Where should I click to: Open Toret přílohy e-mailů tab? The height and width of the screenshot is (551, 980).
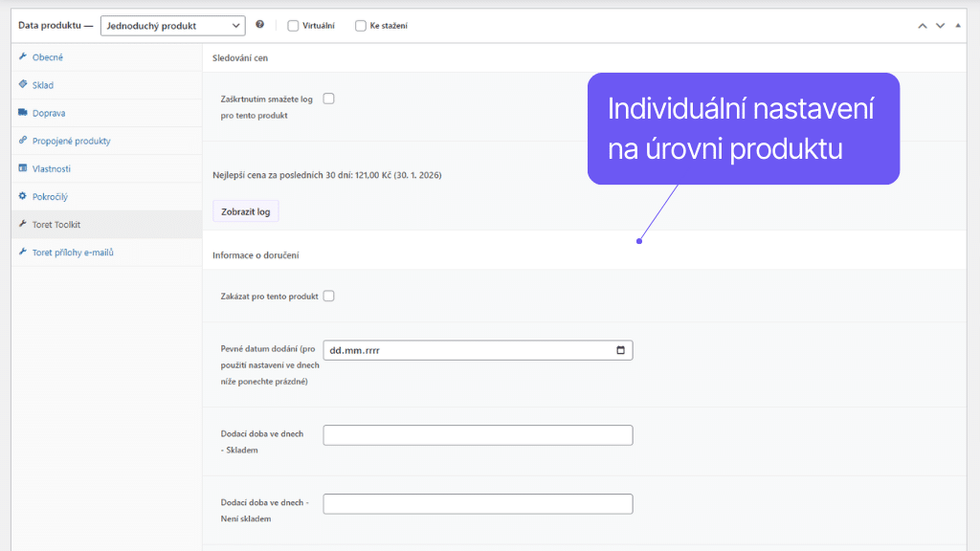point(107,253)
